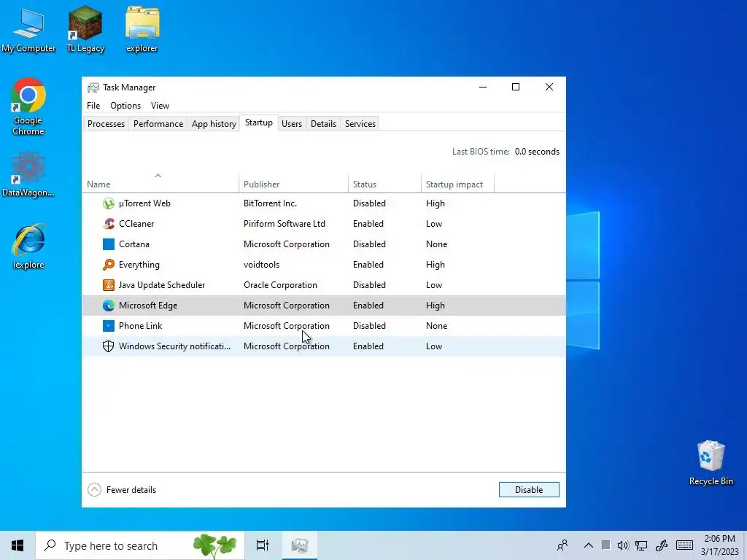
Task: Click the taskbar search box
Action: click(x=140, y=545)
